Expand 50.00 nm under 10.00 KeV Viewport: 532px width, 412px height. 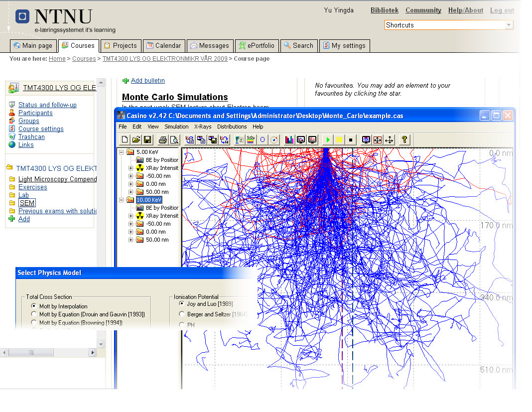point(131,240)
